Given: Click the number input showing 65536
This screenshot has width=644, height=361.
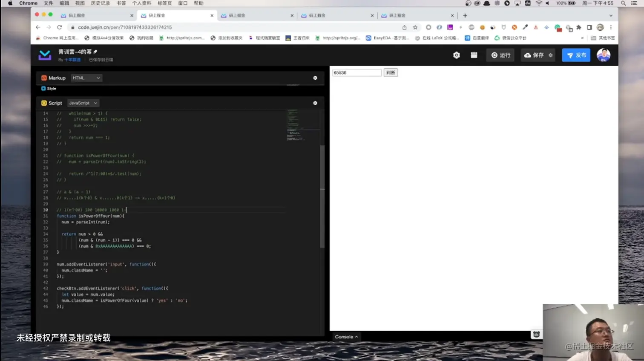Looking at the screenshot, I should [357, 73].
